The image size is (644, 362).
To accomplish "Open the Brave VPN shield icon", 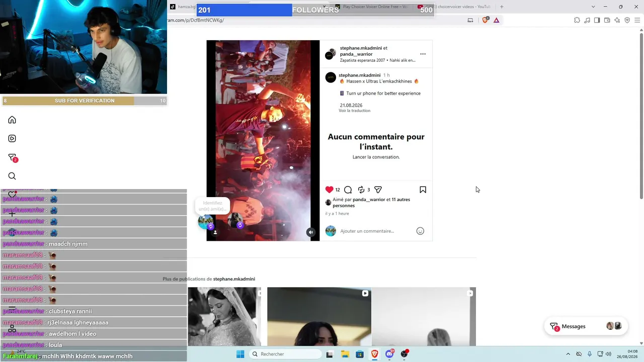I will tap(627, 20).
